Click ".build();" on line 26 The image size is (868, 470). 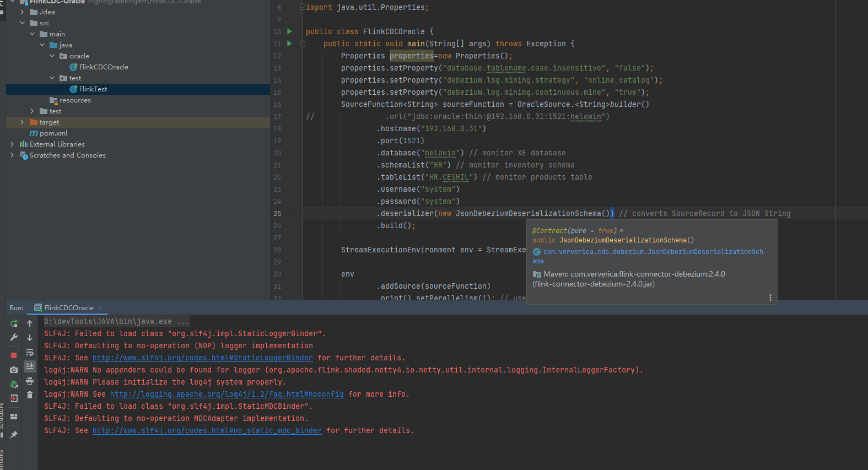click(396, 226)
